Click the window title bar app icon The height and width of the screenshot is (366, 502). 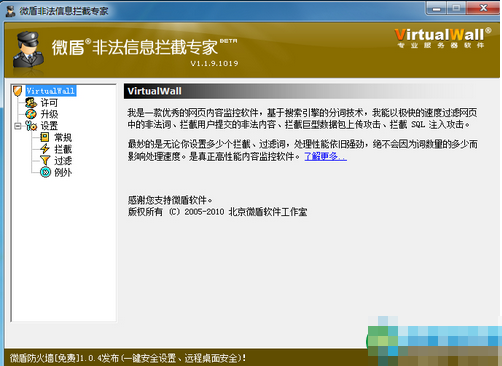point(11,11)
